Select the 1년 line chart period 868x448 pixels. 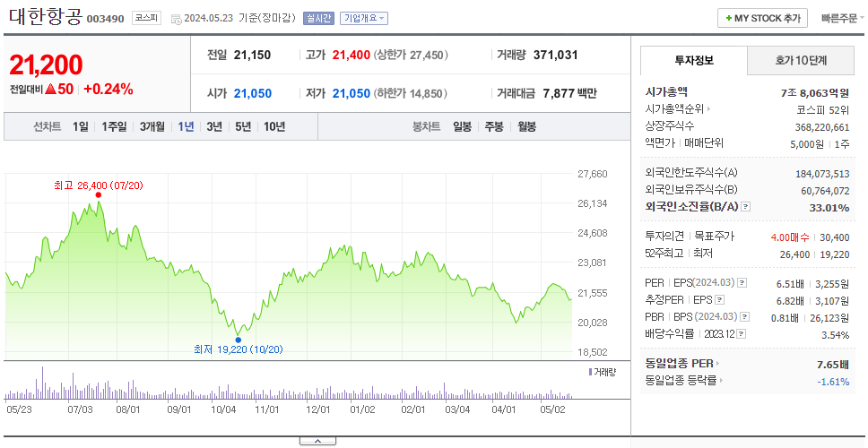point(186,126)
